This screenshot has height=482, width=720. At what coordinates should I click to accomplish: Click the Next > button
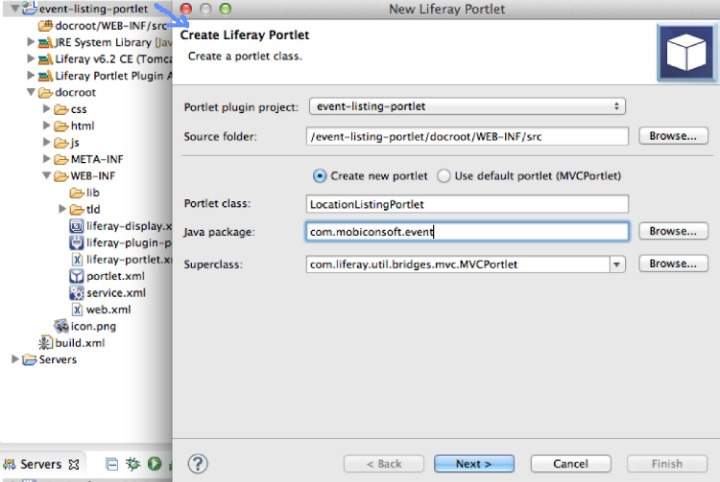tap(474, 464)
